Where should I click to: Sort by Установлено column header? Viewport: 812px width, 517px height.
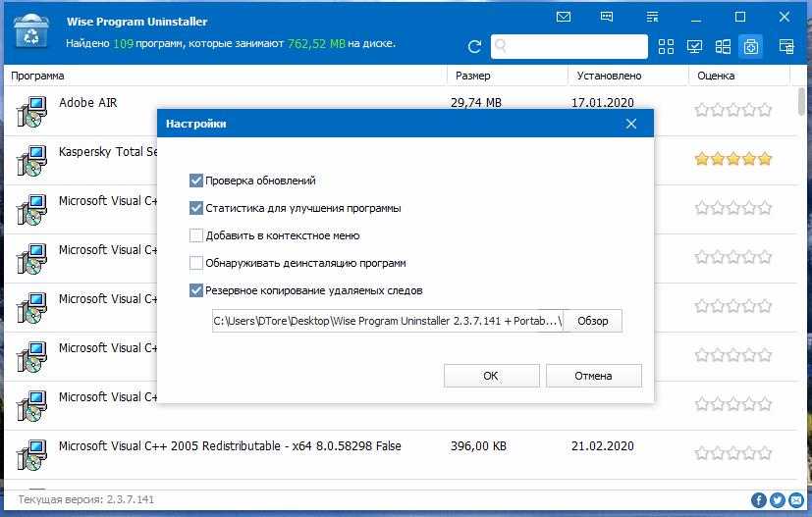tap(609, 76)
